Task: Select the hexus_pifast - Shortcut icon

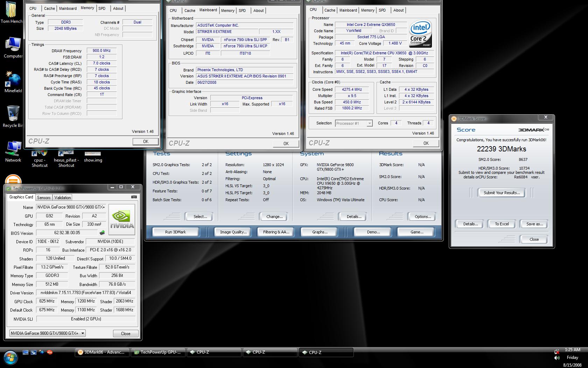Action: (66, 159)
